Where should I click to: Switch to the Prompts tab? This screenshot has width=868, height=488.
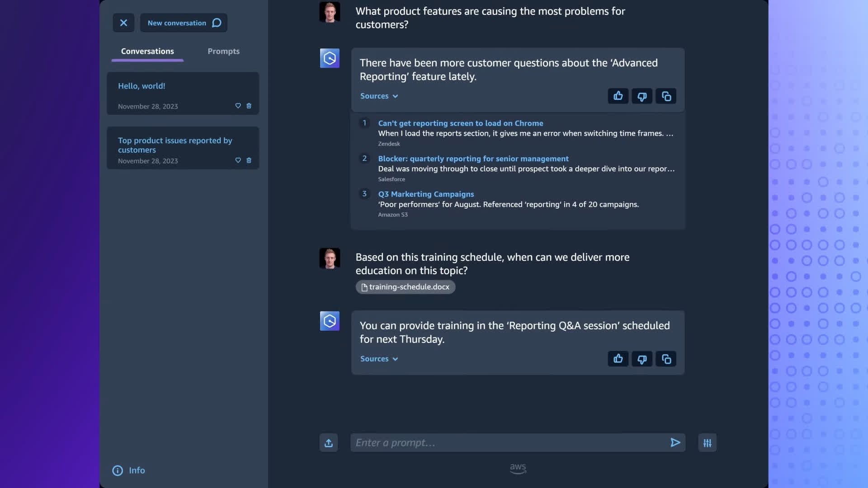coord(223,51)
